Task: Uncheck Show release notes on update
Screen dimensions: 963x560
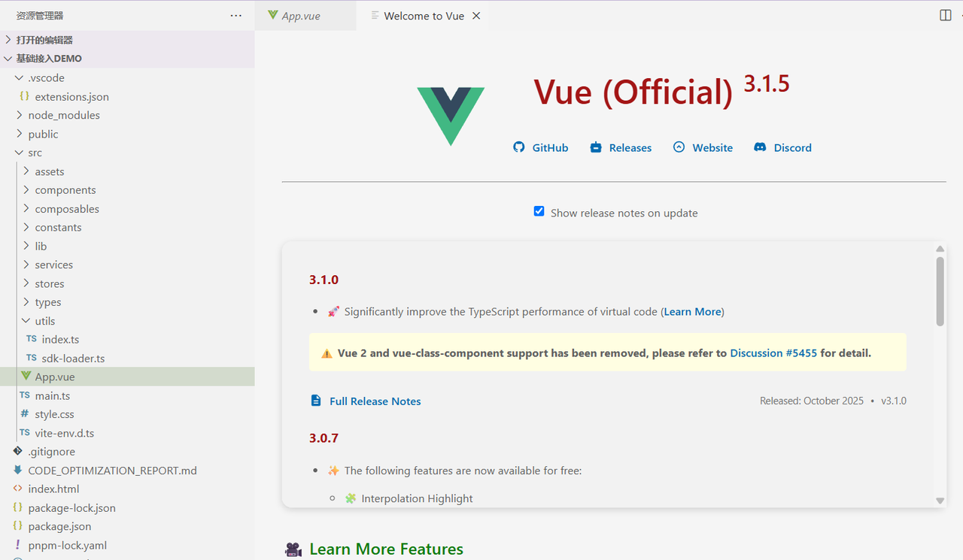Action: [x=539, y=212]
